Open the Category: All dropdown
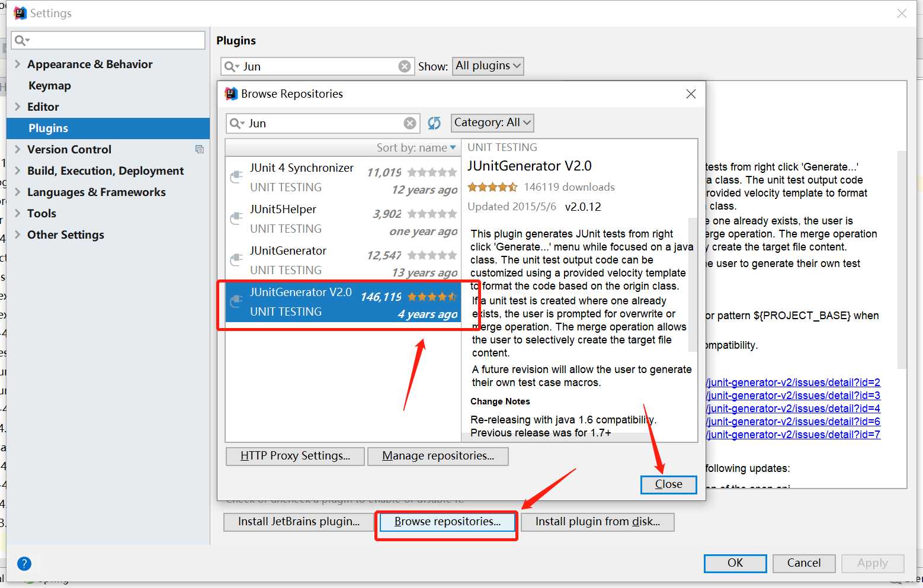This screenshot has width=923, height=588. click(492, 123)
